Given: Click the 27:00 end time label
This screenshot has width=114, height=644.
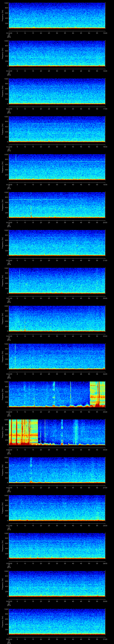Looking at the screenshot, I should coord(105,487).
